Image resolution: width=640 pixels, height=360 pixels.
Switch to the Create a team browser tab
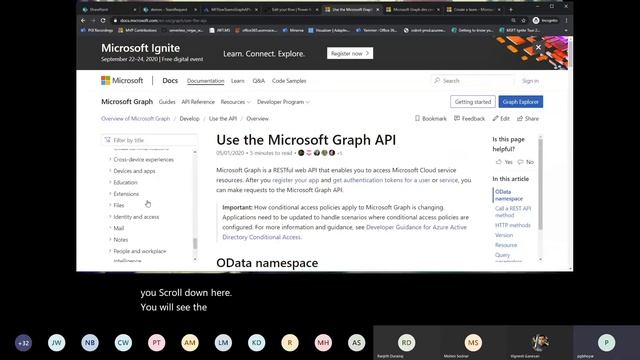pos(473,9)
